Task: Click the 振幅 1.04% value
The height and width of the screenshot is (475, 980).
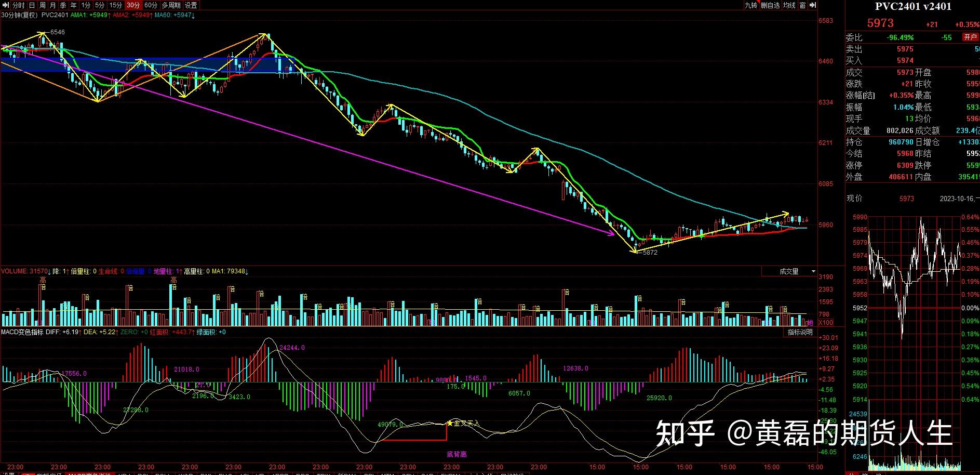Action: coord(903,108)
